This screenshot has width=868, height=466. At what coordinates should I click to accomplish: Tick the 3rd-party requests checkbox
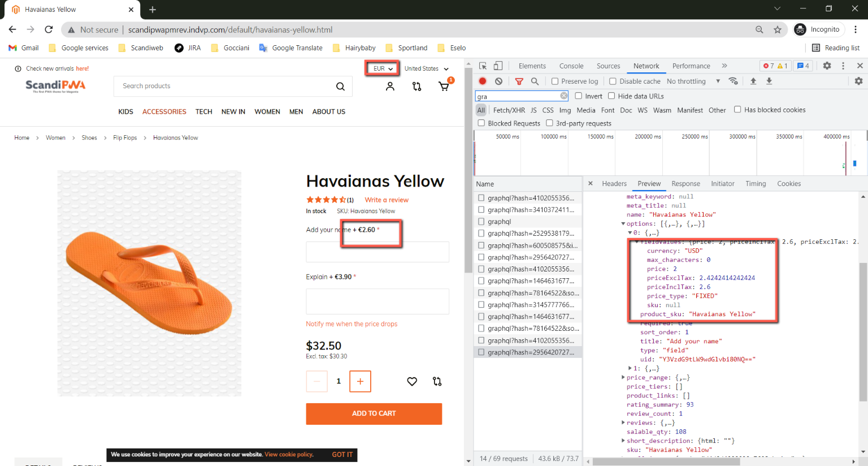pyautogui.click(x=549, y=123)
